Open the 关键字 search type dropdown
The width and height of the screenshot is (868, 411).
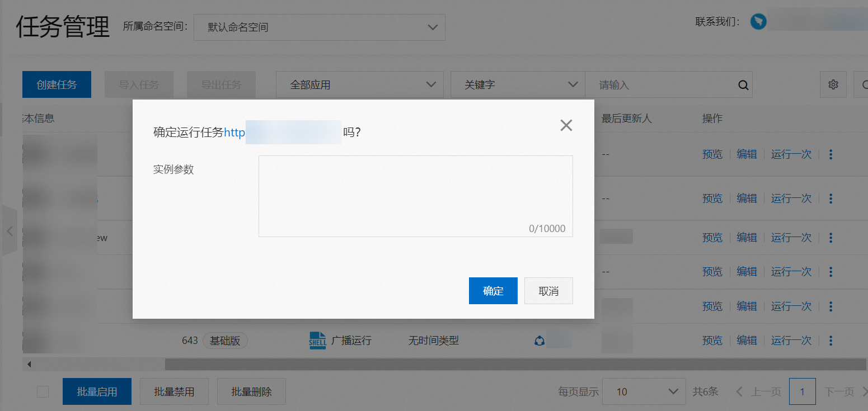coord(518,84)
